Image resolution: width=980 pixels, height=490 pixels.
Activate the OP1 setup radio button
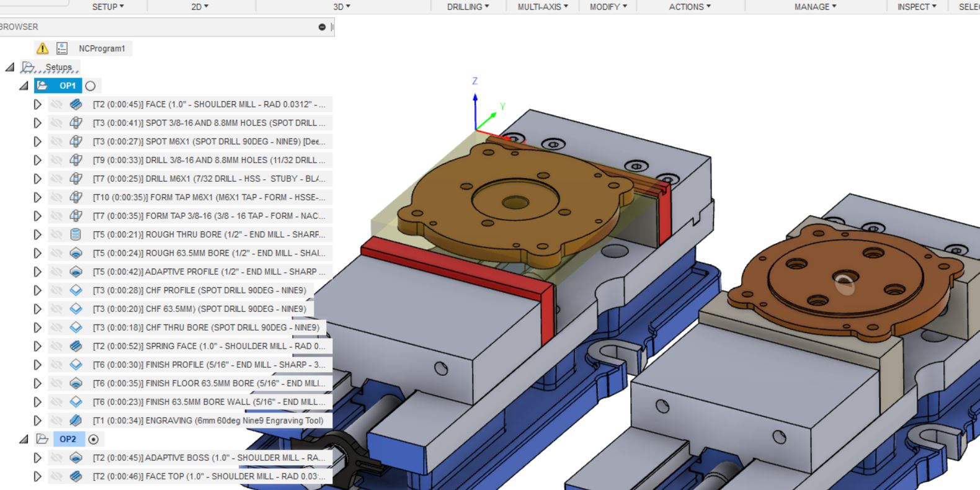point(91,86)
